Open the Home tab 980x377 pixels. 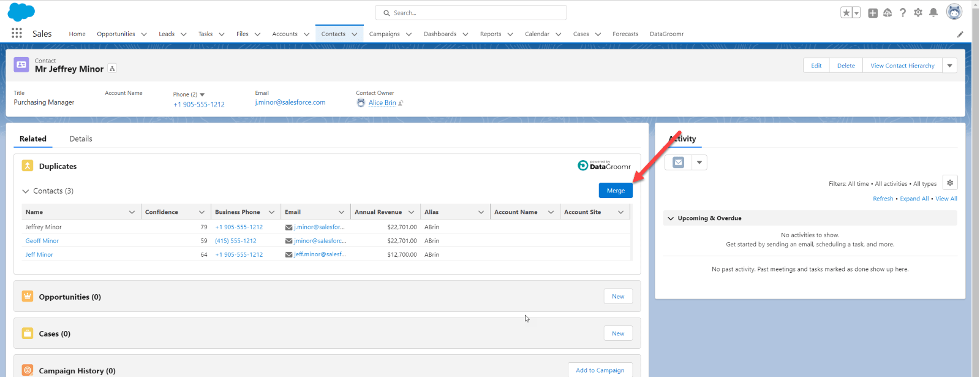77,34
